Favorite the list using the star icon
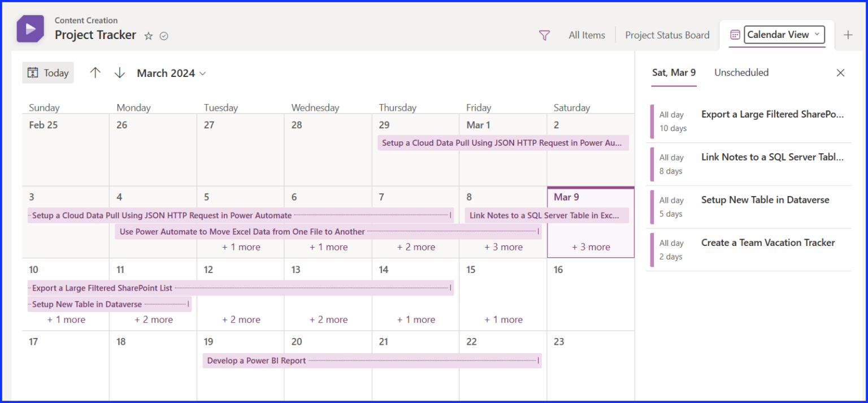This screenshot has width=868, height=403. (148, 36)
